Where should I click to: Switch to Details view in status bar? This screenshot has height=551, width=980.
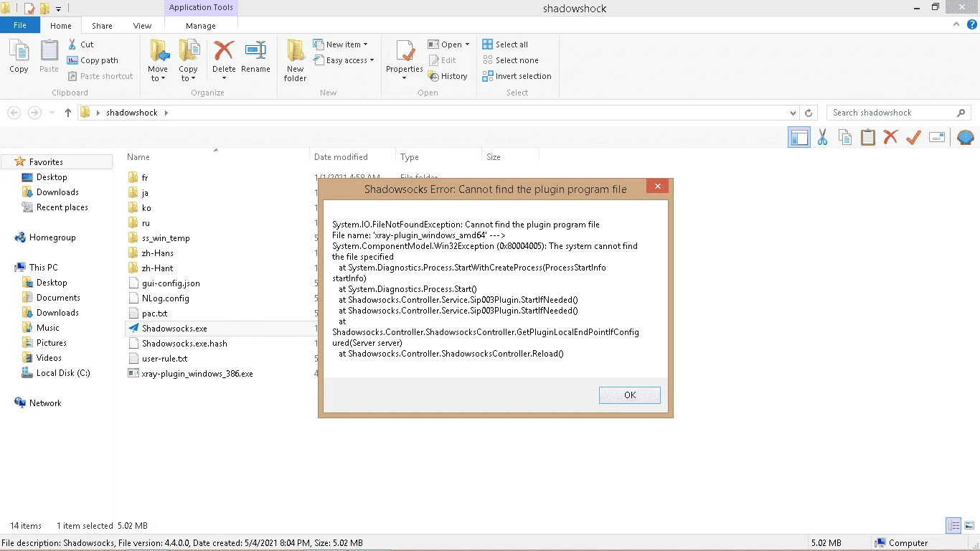[x=953, y=526]
